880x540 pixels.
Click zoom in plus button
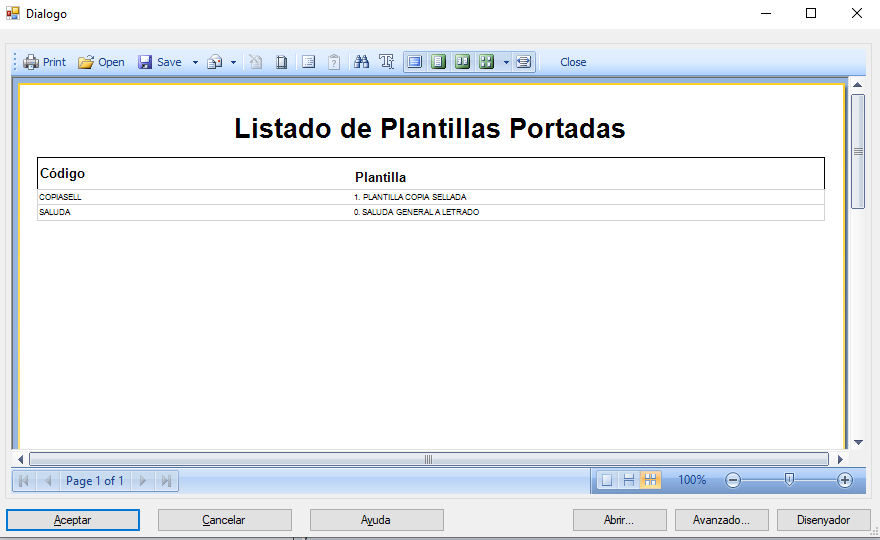coord(845,481)
